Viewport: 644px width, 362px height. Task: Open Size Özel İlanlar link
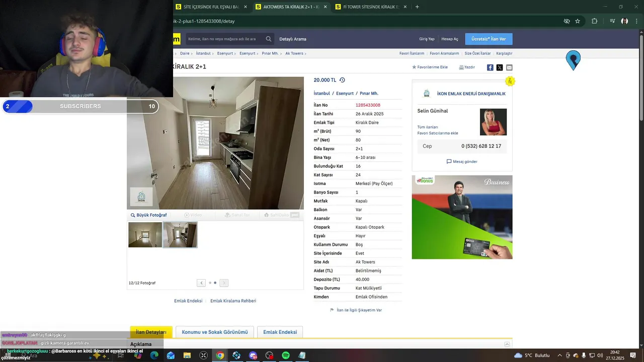(x=477, y=53)
